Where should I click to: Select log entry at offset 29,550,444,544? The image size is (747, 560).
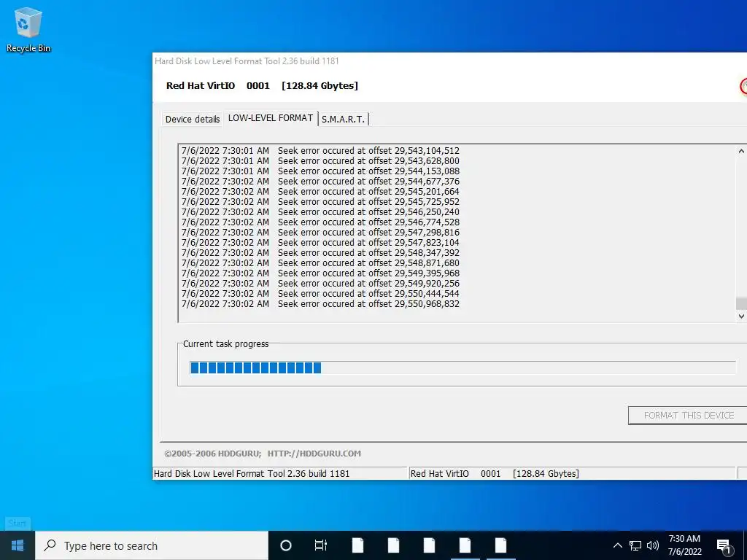(320, 294)
